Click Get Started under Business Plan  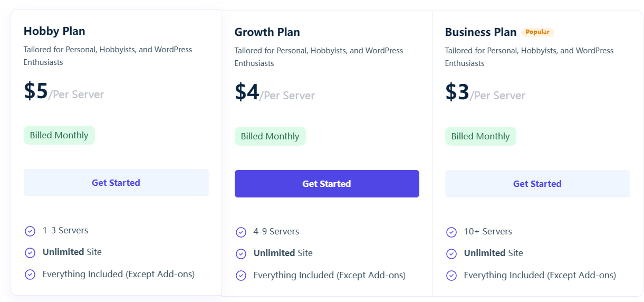point(537,184)
